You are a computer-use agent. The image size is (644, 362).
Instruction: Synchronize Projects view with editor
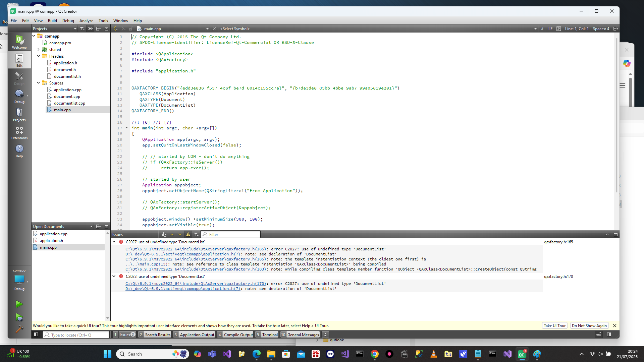click(x=90, y=29)
